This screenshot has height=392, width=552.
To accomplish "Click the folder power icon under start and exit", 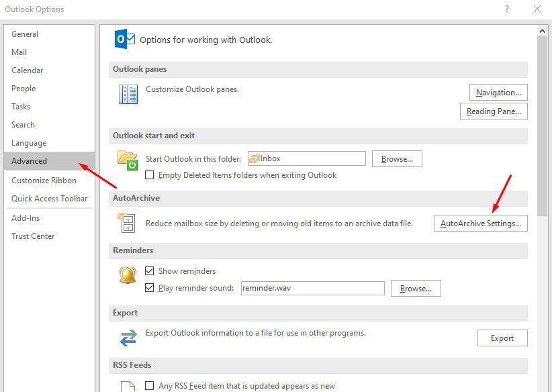I will pyautogui.click(x=128, y=160).
